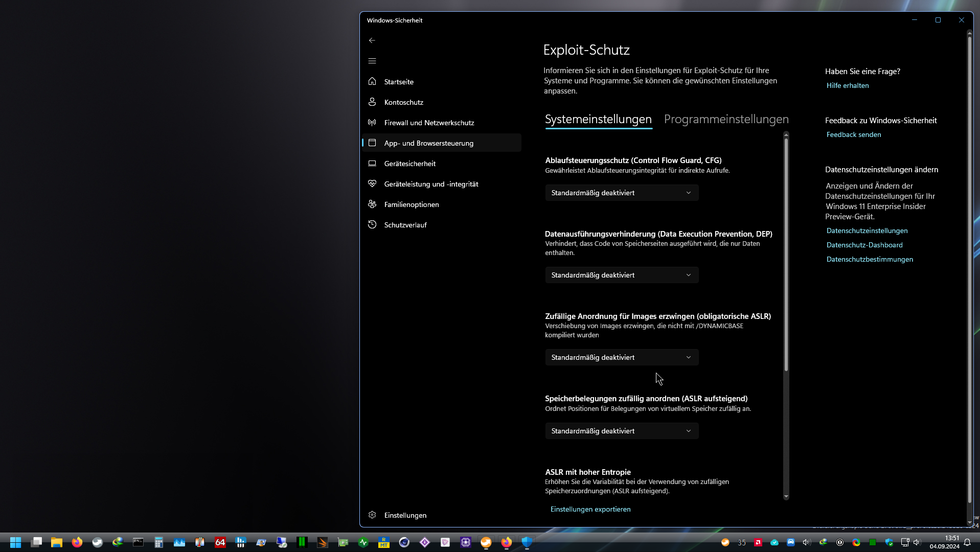Open the Command Prompt taskbar icon

point(139,542)
